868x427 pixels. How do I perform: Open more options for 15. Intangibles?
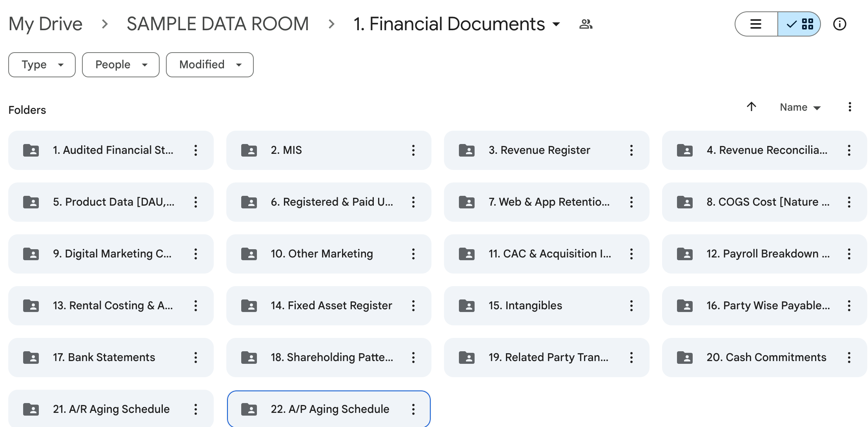(x=631, y=306)
